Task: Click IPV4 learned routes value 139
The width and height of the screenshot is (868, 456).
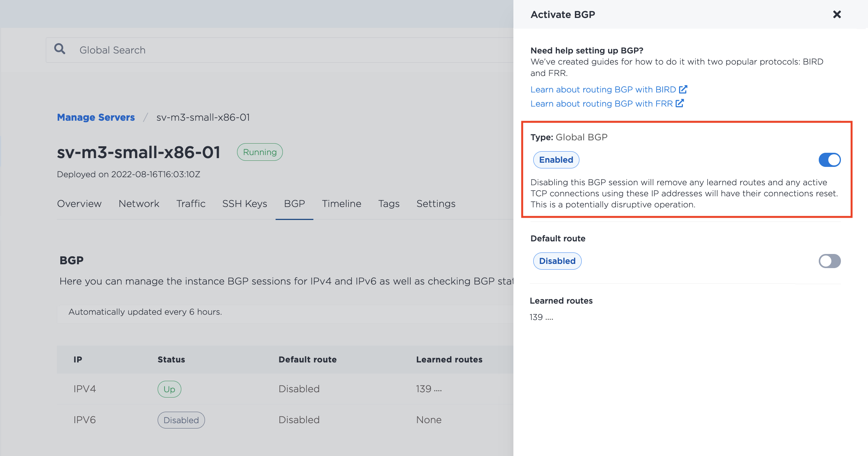Action: point(429,389)
